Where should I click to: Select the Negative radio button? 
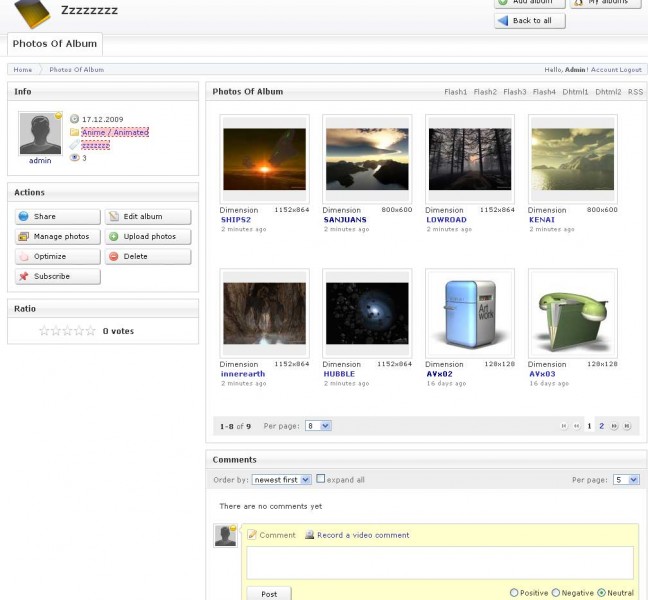coord(556,593)
